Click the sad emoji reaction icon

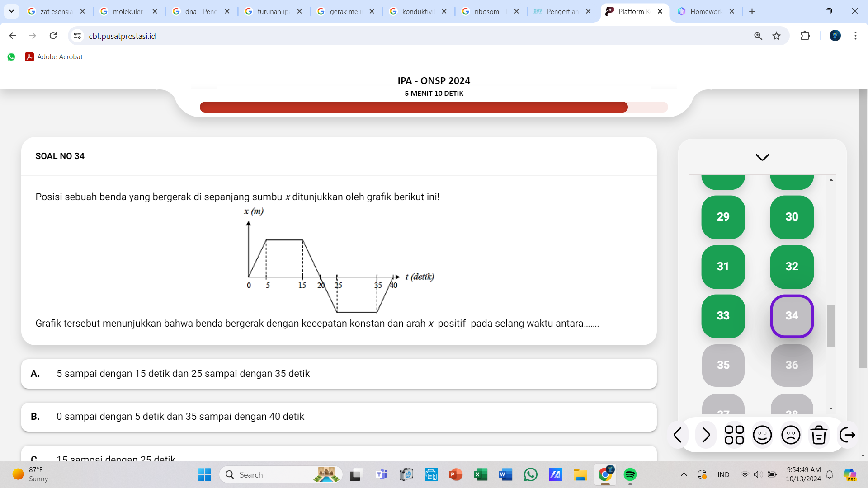[789, 434]
